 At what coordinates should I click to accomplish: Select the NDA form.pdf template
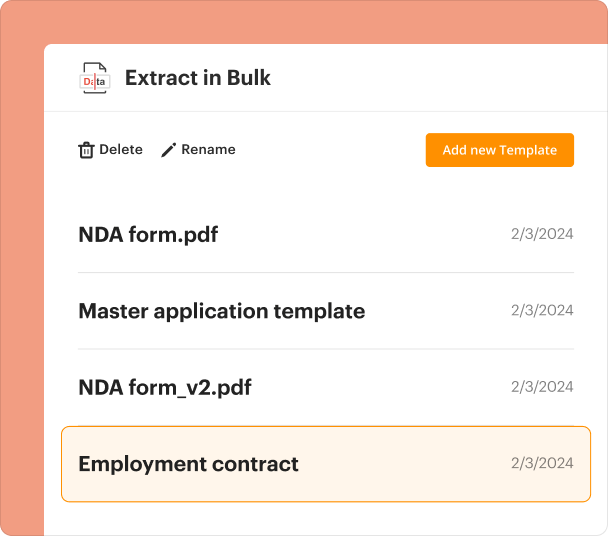click(148, 235)
